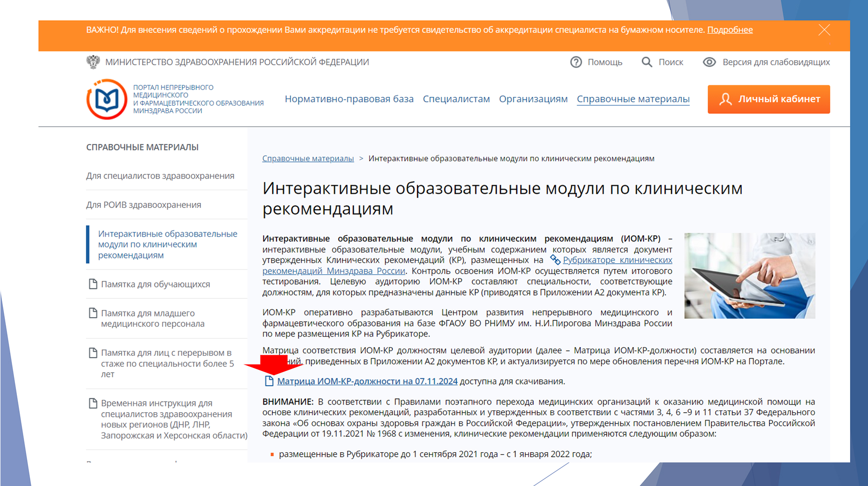Open Для РОИВ здравоохранения sidebar item
868x486 pixels.
pos(144,205)
